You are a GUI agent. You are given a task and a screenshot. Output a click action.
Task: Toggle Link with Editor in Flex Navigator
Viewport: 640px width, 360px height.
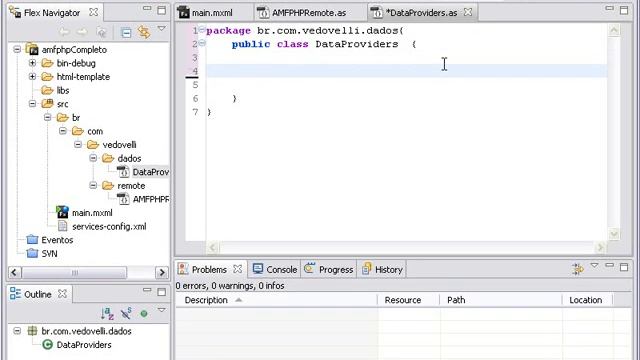[144, 32]
